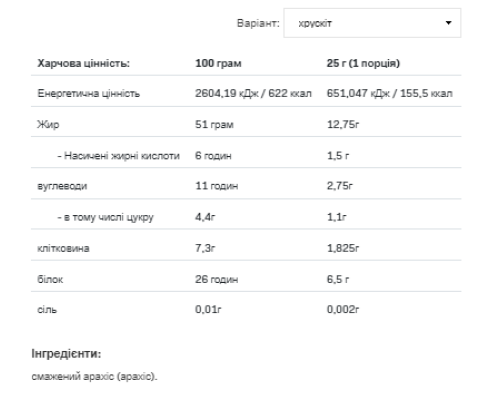Click the Харчова цінність header

pos(83,63)
